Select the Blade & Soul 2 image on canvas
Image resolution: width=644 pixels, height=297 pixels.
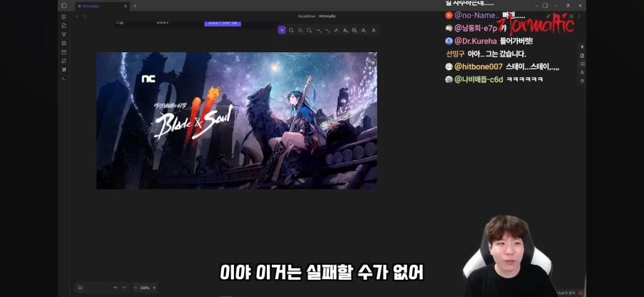pyautogui.click(x=237, y=120)
